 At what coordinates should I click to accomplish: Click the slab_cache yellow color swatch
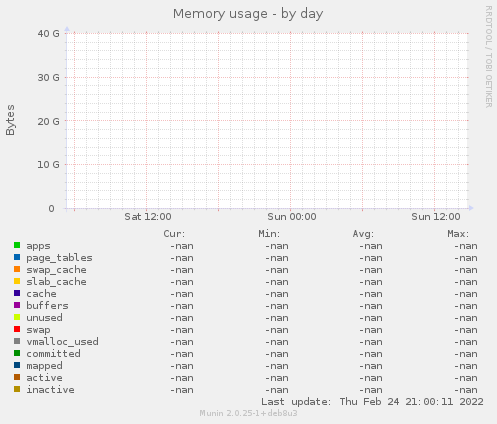pos(17,281)
